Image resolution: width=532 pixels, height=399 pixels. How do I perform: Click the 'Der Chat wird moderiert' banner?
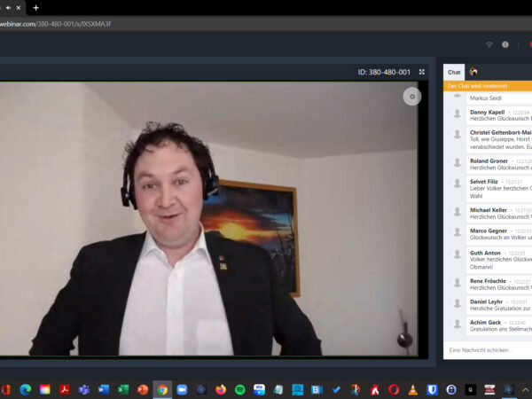tap(488, 86)
